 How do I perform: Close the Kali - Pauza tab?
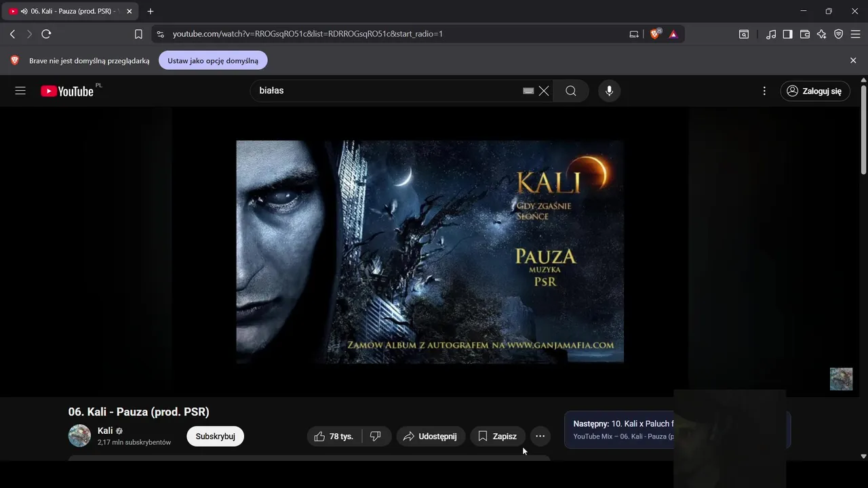point(129,12)
